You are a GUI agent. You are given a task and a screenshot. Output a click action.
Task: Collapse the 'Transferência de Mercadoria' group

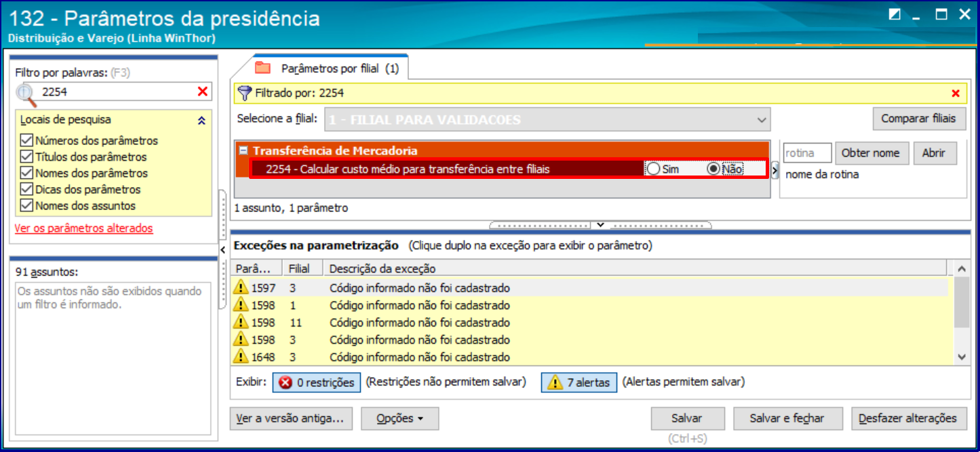(x=243, y=150)
